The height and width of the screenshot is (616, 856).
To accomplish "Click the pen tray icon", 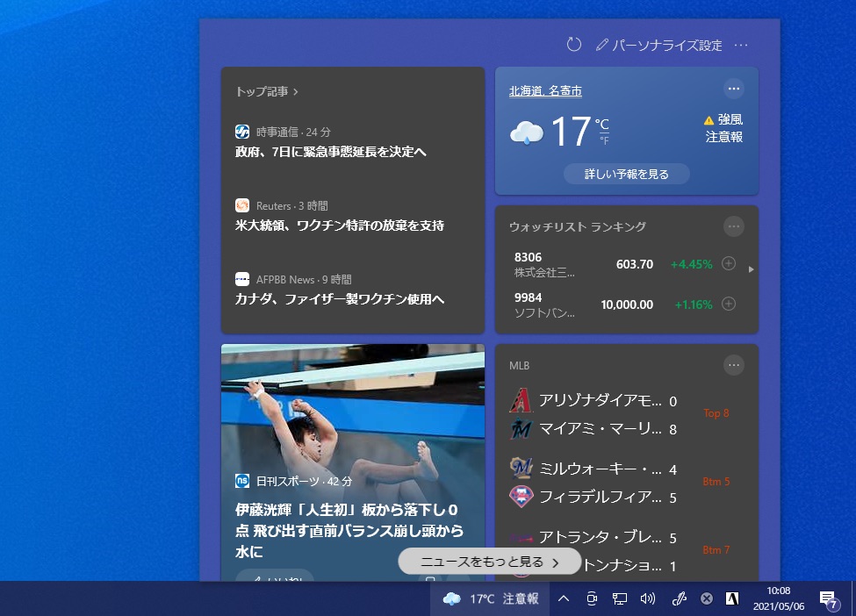I will coord(680,598).
